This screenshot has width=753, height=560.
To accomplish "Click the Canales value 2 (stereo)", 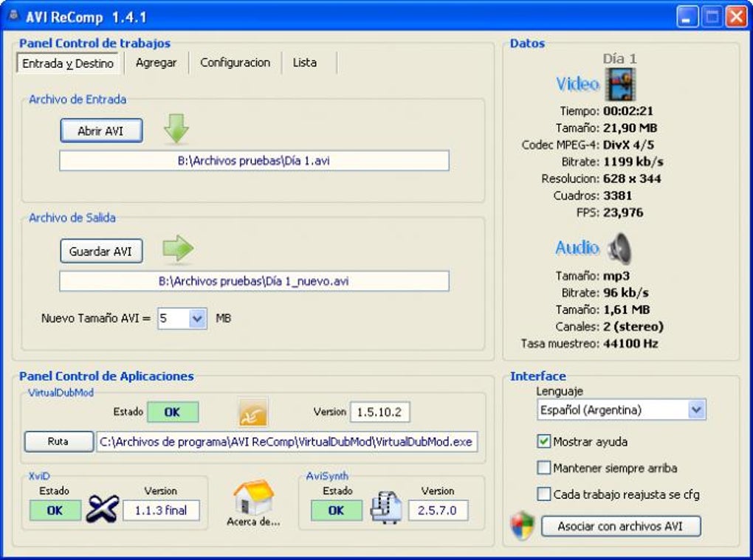I will 633,326.
